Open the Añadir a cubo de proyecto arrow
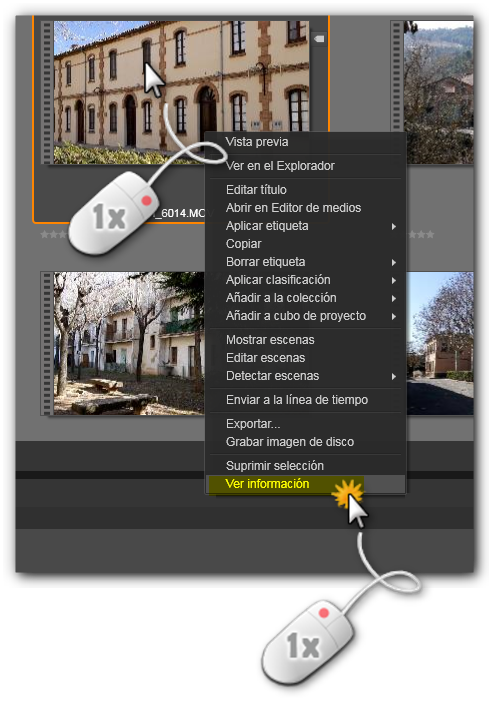 point(394,317)
